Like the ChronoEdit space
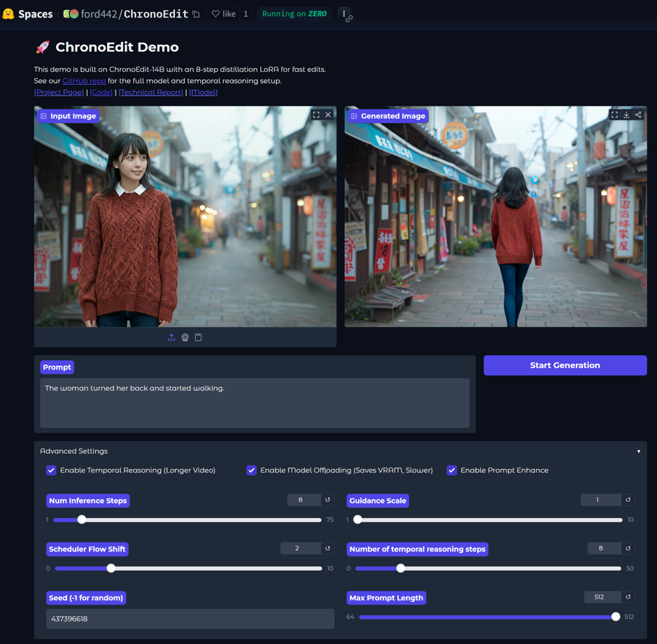Screen dimensions: 657x644 224,14
